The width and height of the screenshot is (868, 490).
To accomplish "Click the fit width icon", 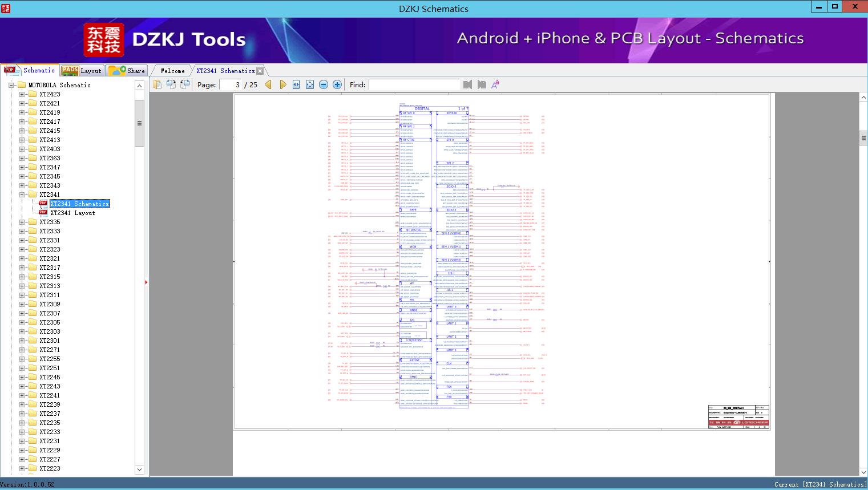I will tap(296, 84).
